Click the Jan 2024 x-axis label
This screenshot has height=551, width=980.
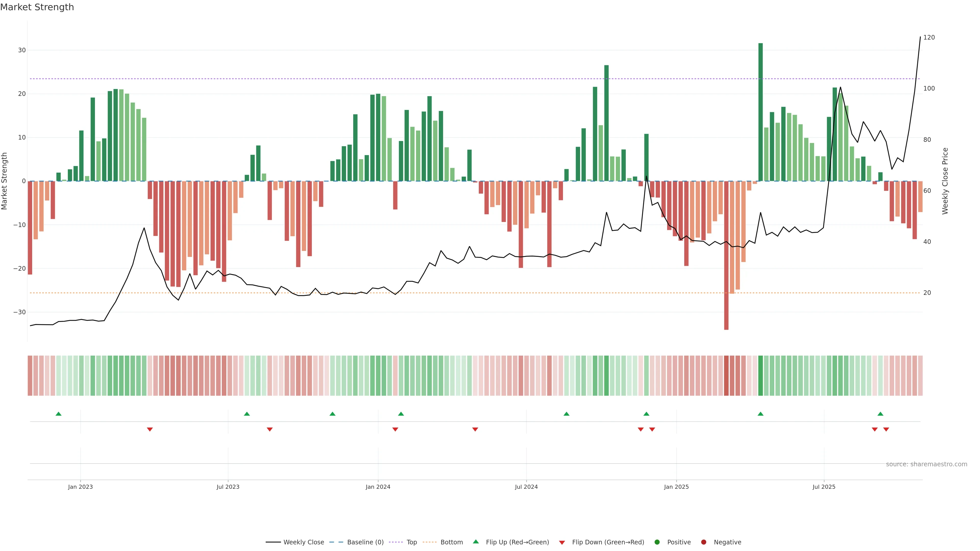[x=378, y=487]
